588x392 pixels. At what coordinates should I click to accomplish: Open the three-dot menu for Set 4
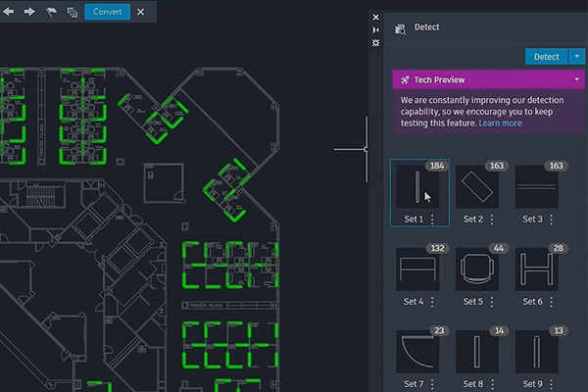coord(432,302)
